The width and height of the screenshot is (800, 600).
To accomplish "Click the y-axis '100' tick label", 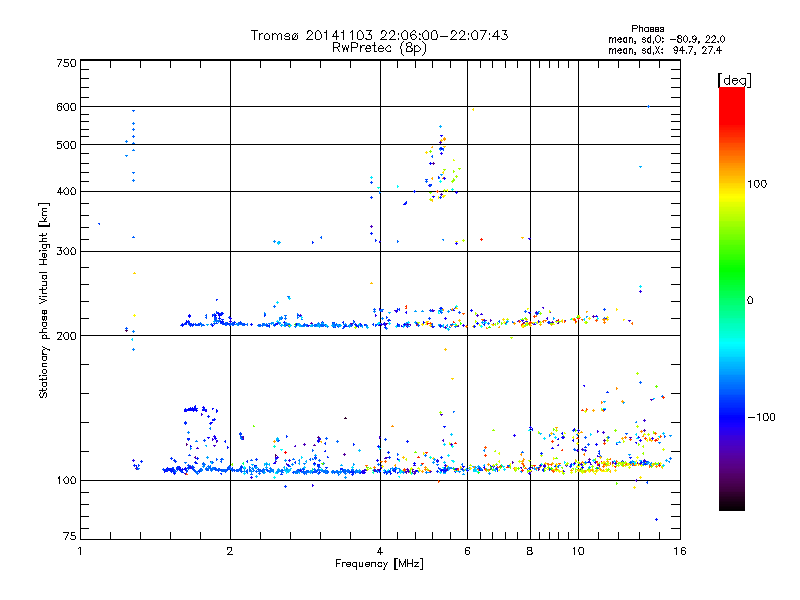I will point(66,481).
